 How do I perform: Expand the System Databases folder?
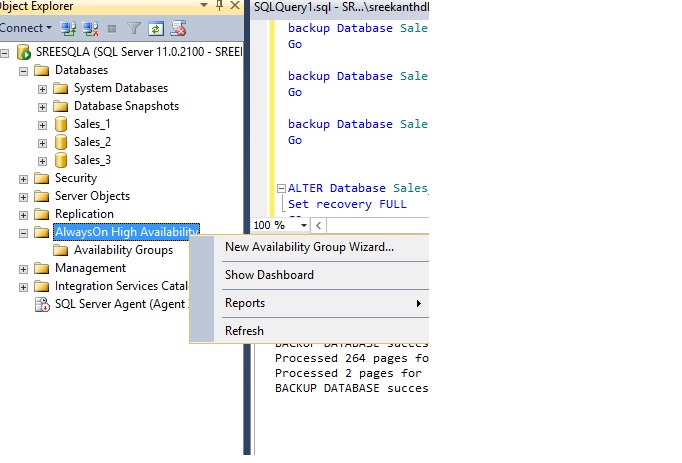(x=42, y=88)
